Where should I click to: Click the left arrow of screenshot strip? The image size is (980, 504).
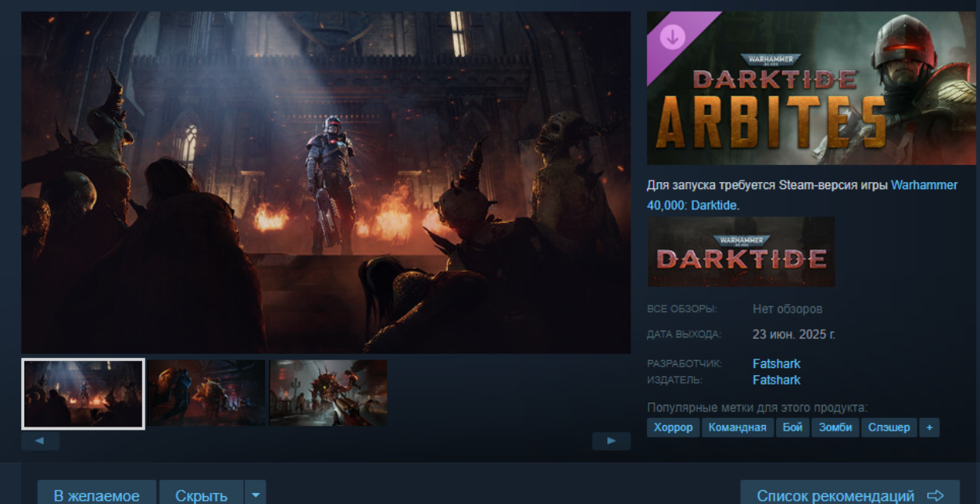click(x=41, y=441)
